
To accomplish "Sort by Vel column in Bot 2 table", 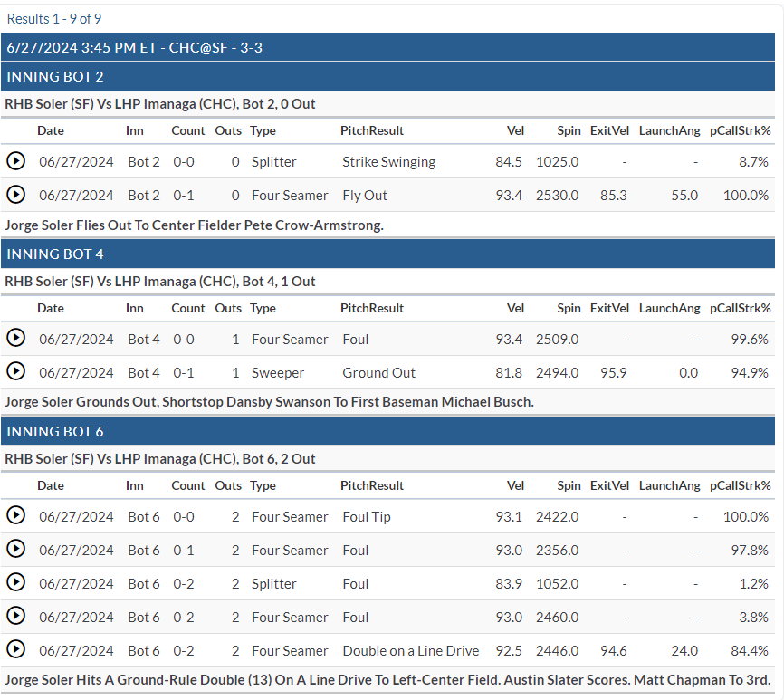I will point(515,130).
